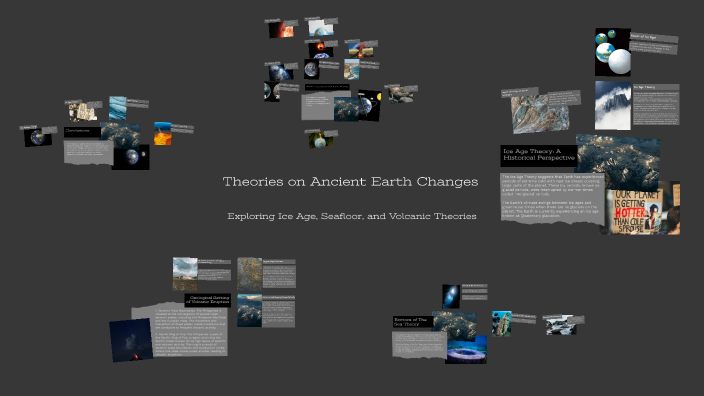
Task: Select the snowy mountain peak photo
Action: [x=613, y=106]
